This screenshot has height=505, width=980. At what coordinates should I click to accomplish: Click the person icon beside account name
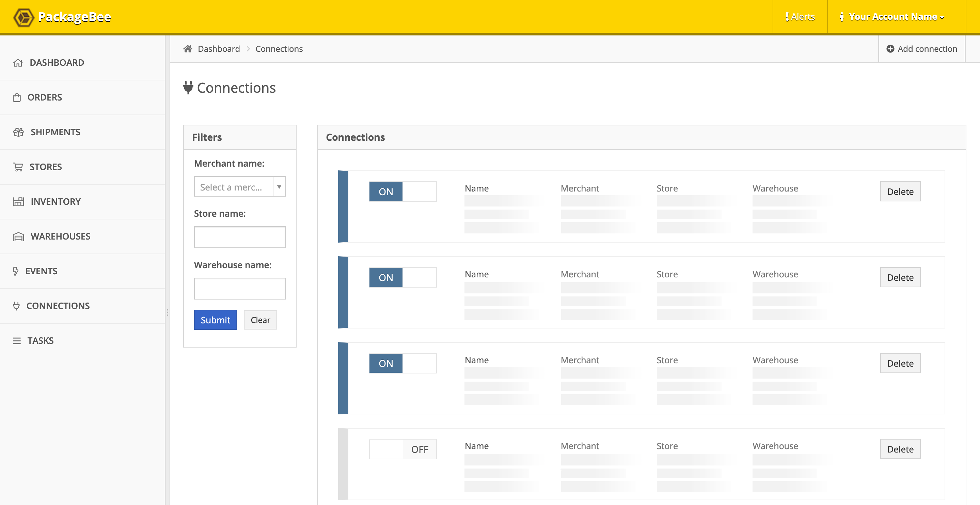841,17
